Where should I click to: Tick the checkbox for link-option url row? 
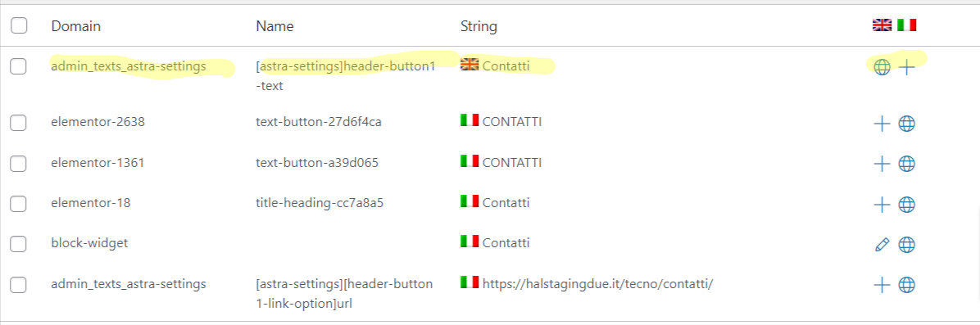[19, 285]
